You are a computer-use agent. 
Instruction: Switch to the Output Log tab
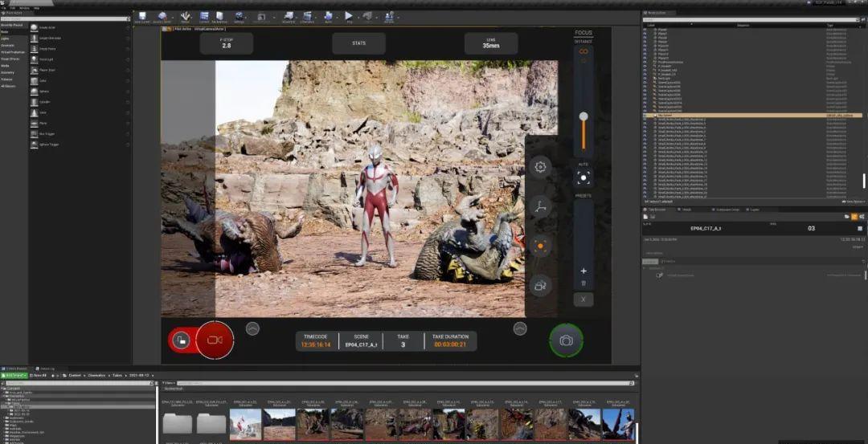(x=45, y=369)
